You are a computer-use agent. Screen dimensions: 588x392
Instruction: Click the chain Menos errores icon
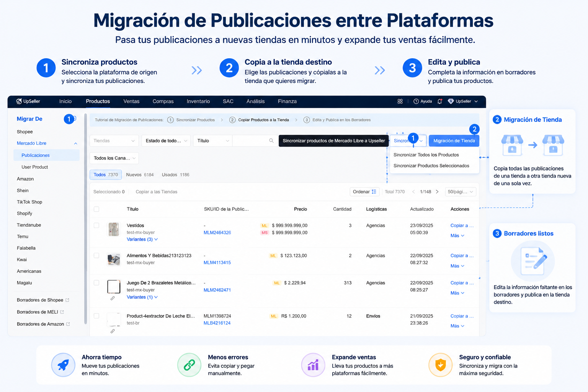coord(189,365)
